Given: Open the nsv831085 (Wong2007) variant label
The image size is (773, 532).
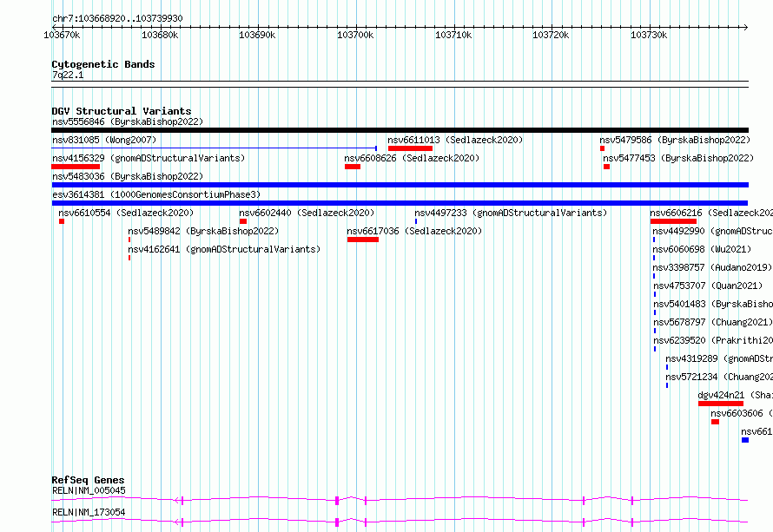Looking at the screenshot, I should [x=104, y=140].
